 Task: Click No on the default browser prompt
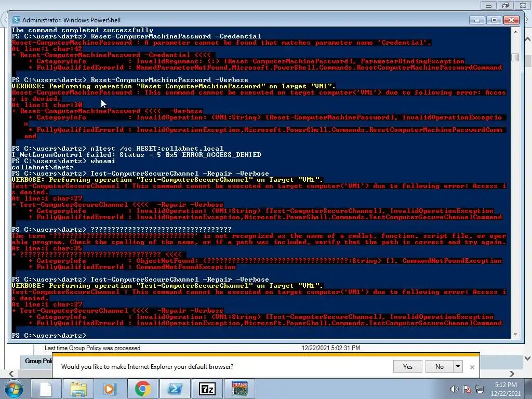(x=440, y=366)
